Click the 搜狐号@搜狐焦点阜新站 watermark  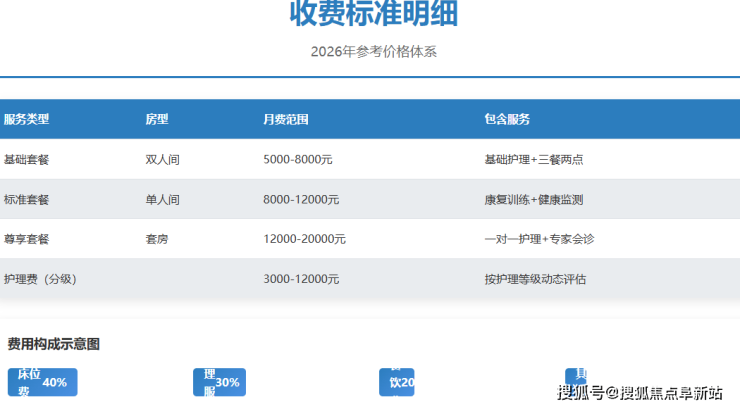pyautogui.click(x=640, y=392)
